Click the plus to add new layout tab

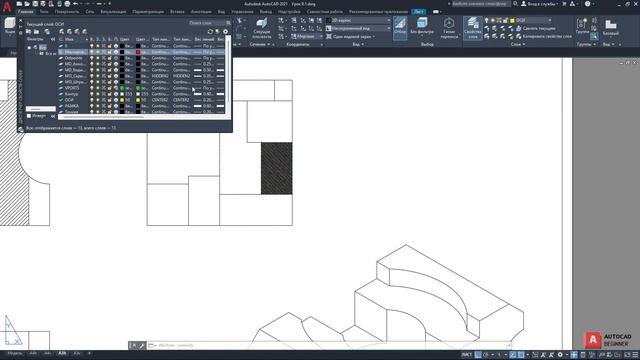coord(89,353)
